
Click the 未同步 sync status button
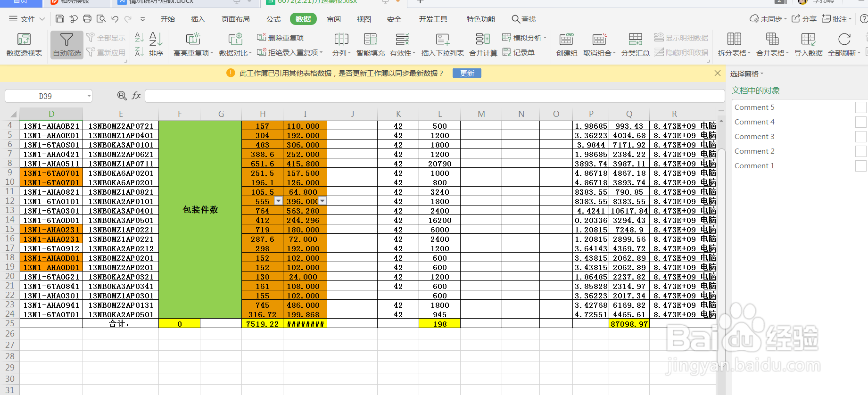[768, 19]
